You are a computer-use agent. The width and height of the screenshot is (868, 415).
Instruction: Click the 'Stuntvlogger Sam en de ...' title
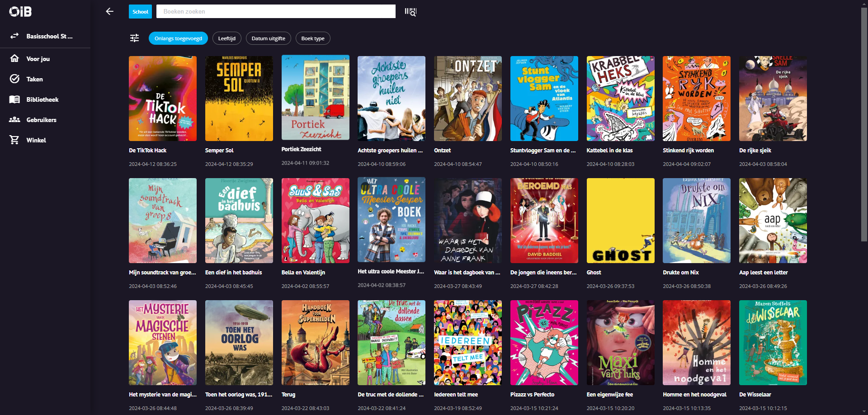[543, 151]
